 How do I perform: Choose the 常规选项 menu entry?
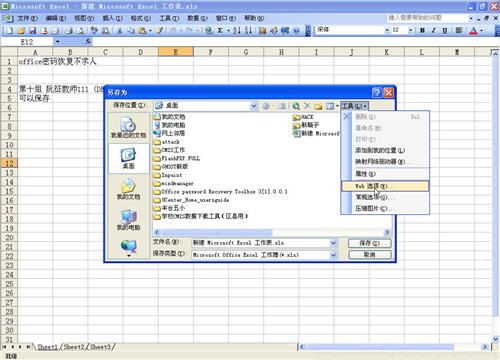point(385,197)
